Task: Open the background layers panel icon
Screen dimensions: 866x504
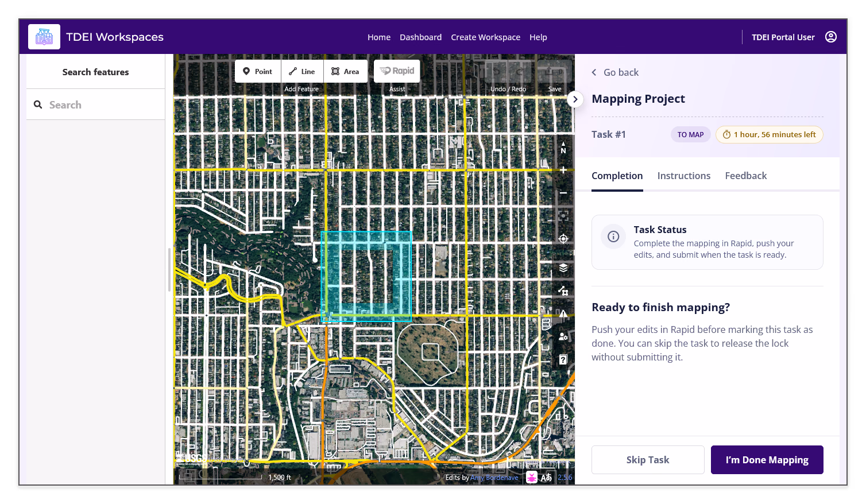Action: point(563,267)
